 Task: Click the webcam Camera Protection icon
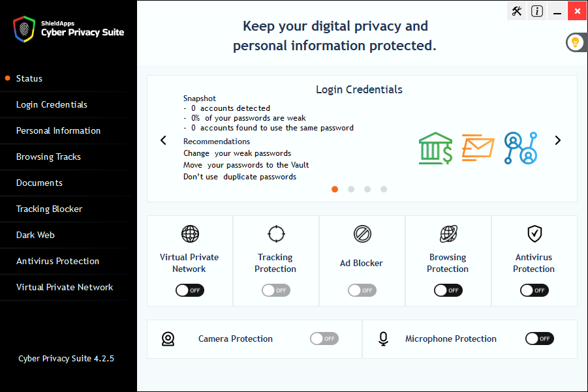168,339
